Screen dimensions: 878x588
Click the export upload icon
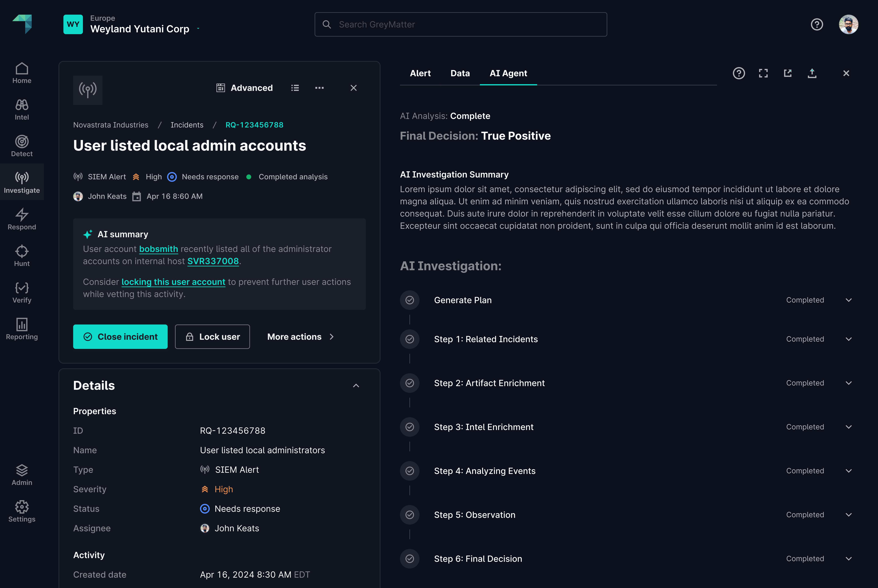click(812, 73)
